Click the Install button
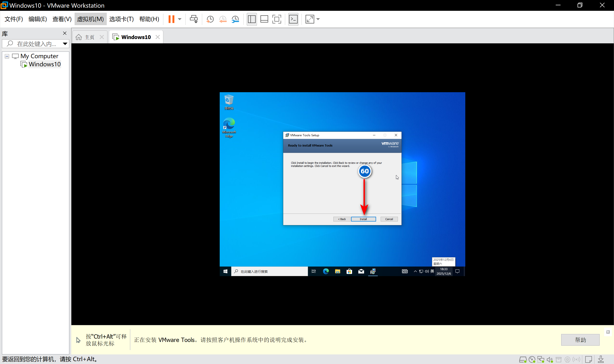The width and height of the screenshot is (614, 364). 363,219
